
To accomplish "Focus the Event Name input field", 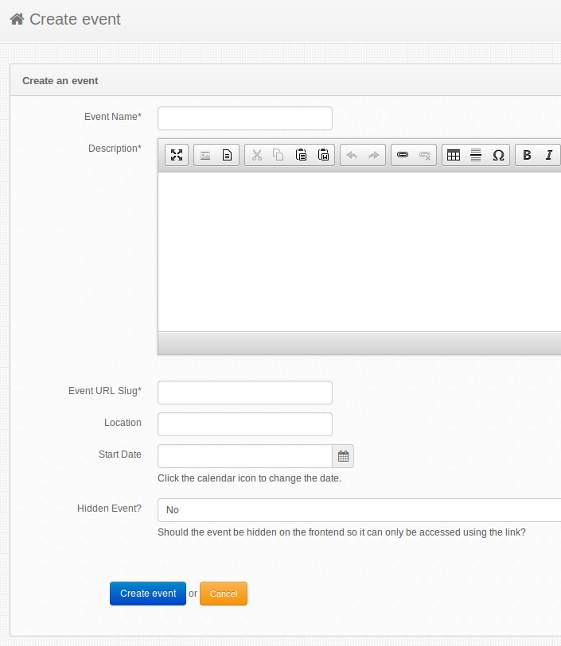I will pos(245,119).
